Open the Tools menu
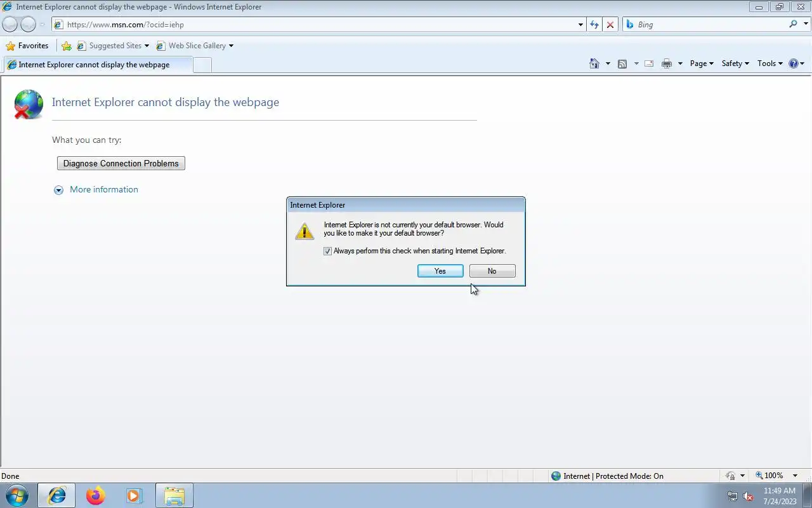Viewport: 812px width, 508px height. pyautogui.click(x=770, y=63)
